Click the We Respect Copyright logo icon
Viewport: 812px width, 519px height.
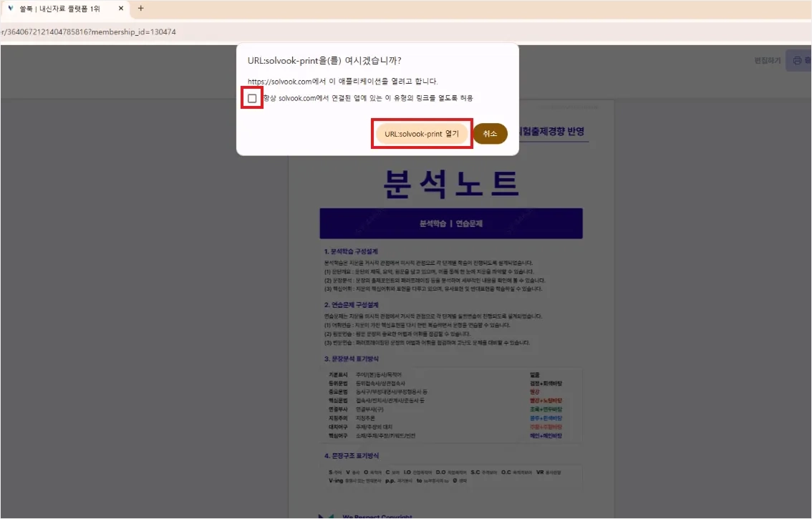(x=326, y=516)
